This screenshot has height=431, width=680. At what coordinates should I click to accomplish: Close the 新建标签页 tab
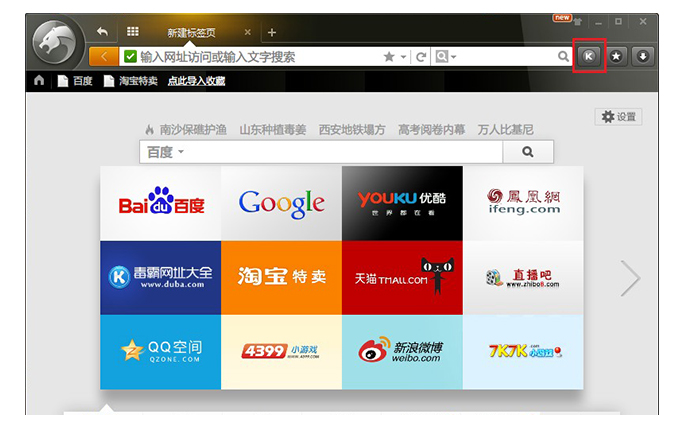point(248,32)
